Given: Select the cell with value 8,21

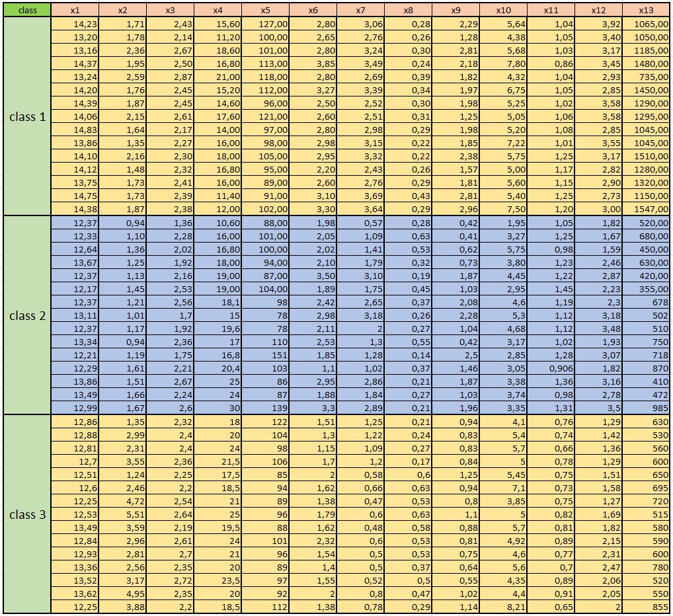Looking at the screenshot, I should (x=503, y=607).
